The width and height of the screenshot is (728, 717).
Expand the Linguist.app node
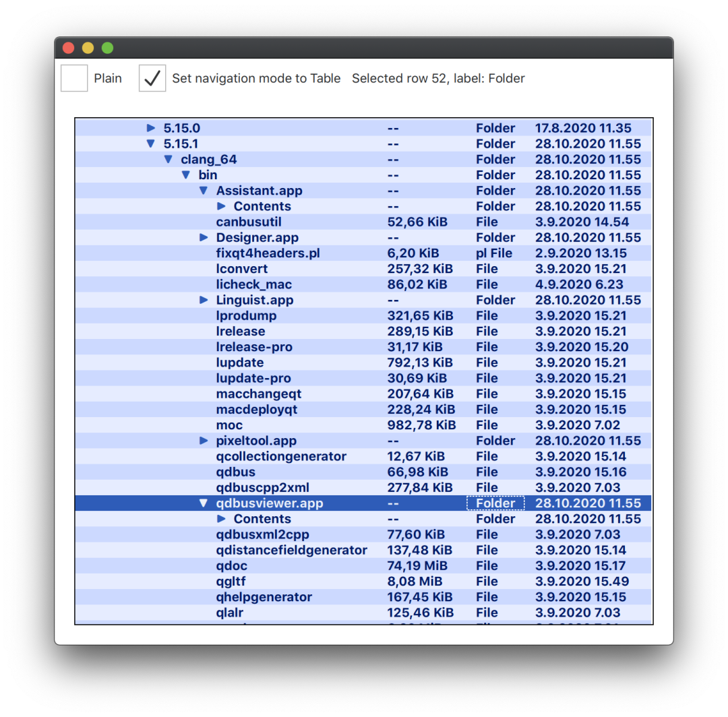[204, 300]
